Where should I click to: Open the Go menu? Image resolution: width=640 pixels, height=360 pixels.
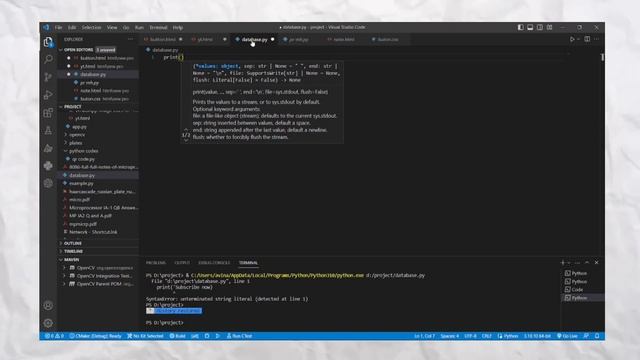[126, 27]
